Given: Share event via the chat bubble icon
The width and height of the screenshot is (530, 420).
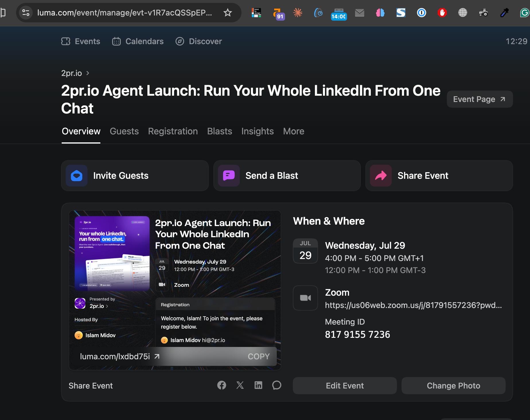Looking at the screenshot, I should pyautogui.click(x=277, y=385).
